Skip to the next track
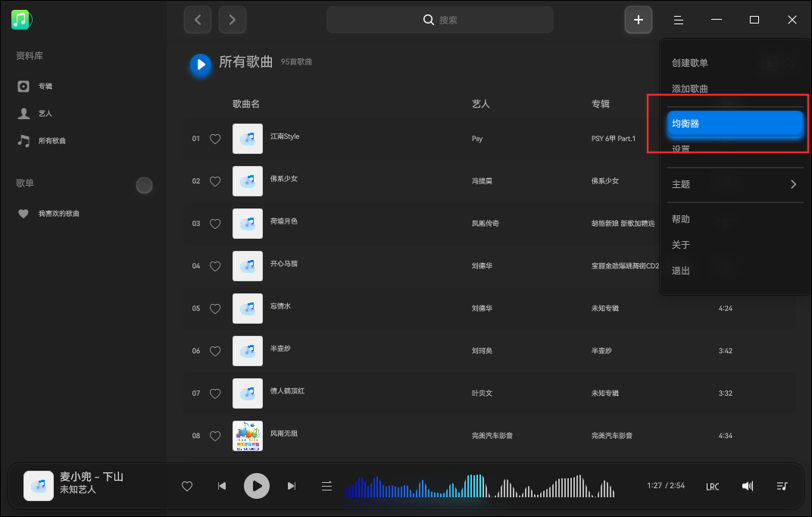812x517 pixels. (x=292, y=486)
